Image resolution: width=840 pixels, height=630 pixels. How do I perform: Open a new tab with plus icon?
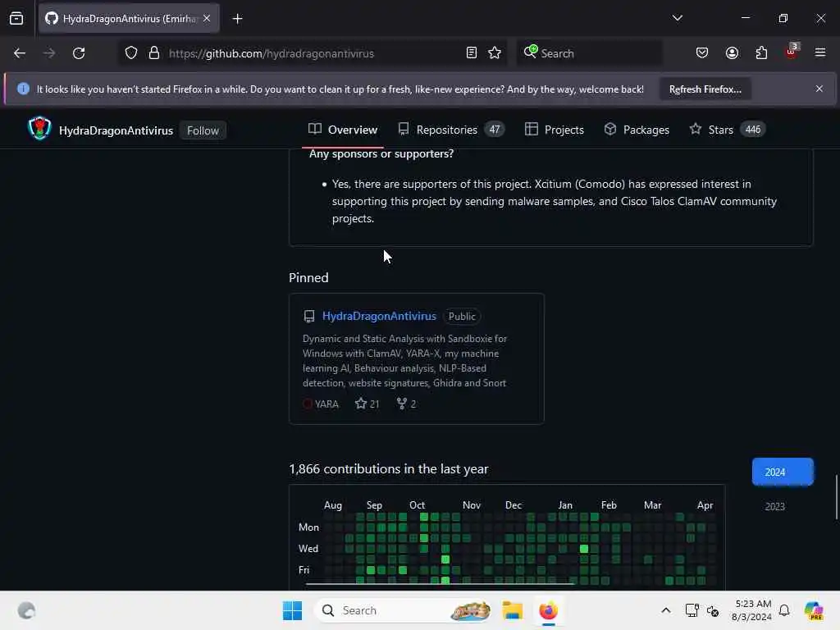click(x=237, y=19)
